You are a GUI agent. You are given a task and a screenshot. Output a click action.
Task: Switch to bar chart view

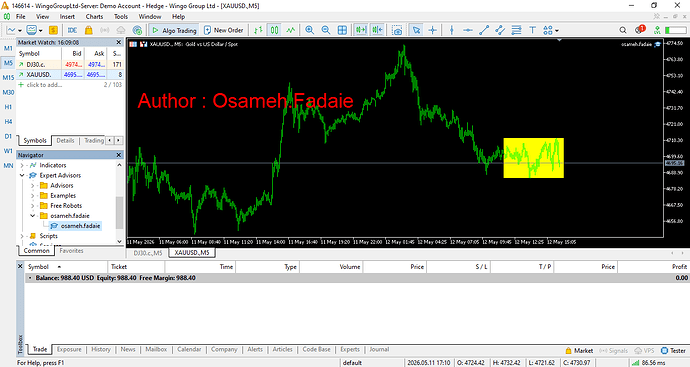258,30
